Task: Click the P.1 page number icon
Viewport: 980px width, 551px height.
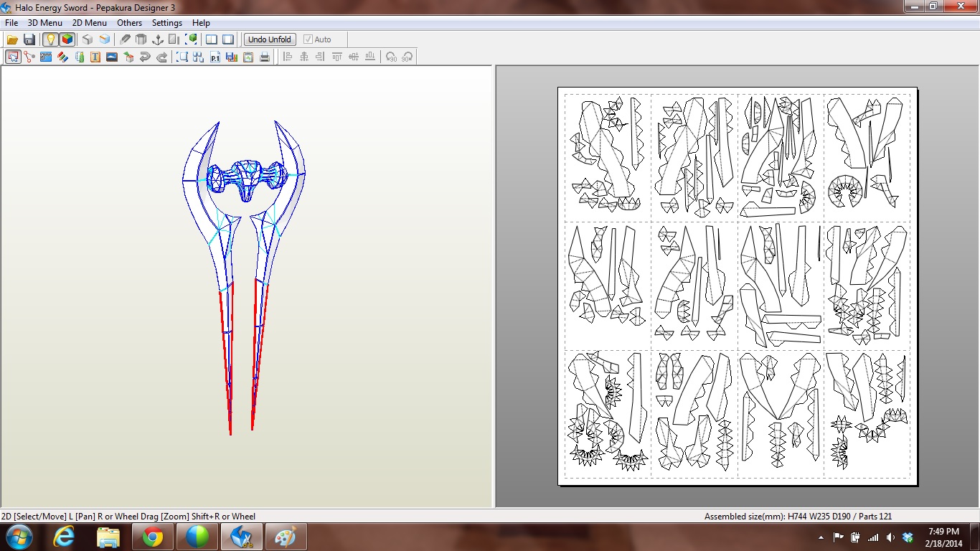Action: point(215,57)
